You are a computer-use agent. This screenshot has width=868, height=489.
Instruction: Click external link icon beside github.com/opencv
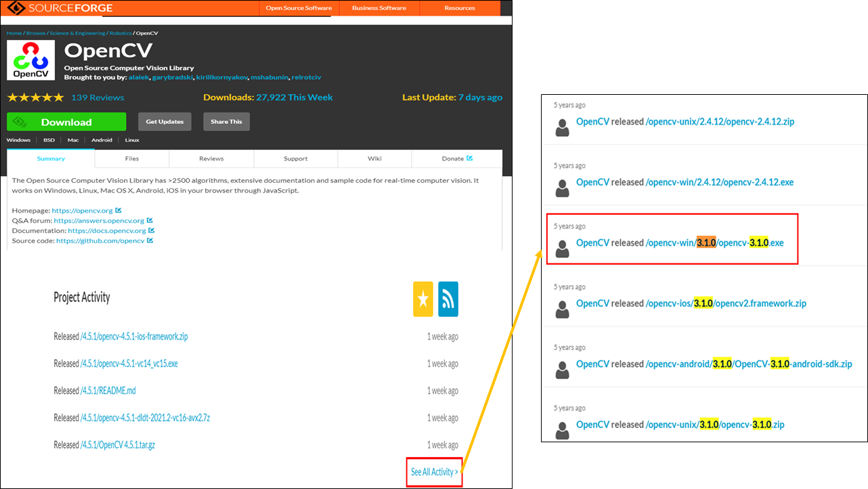point(150,240)
